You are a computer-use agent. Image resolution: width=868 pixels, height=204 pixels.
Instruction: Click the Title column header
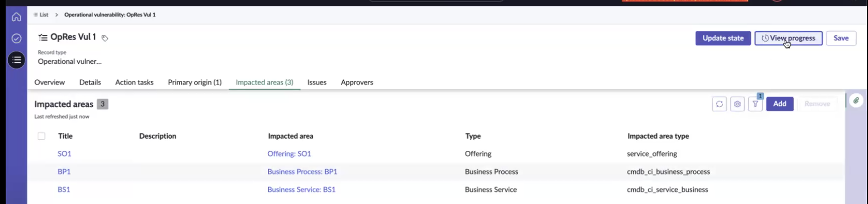(x=66, y=136)
